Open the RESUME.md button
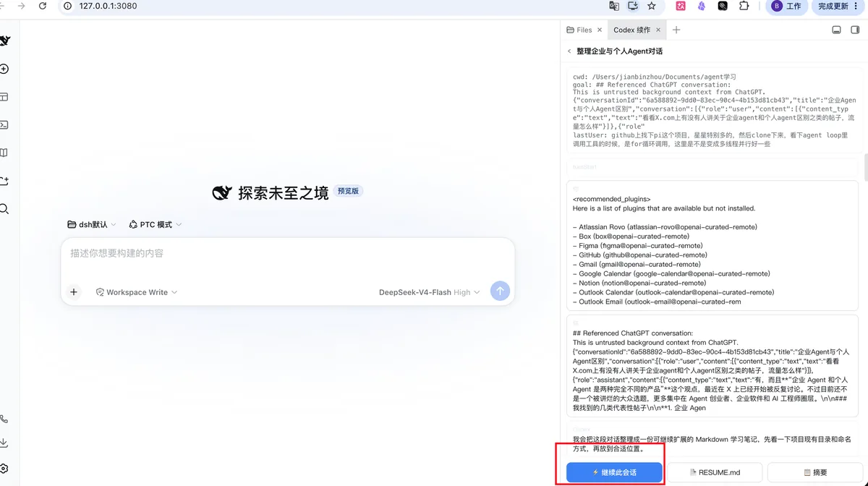The height and width of the screenshot is (486, 868). click(x=715, y=472)
